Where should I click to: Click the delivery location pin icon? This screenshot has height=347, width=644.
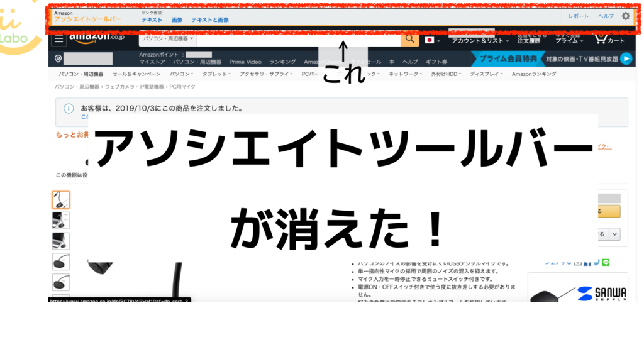pyautogui.click(x=58, y=58)
